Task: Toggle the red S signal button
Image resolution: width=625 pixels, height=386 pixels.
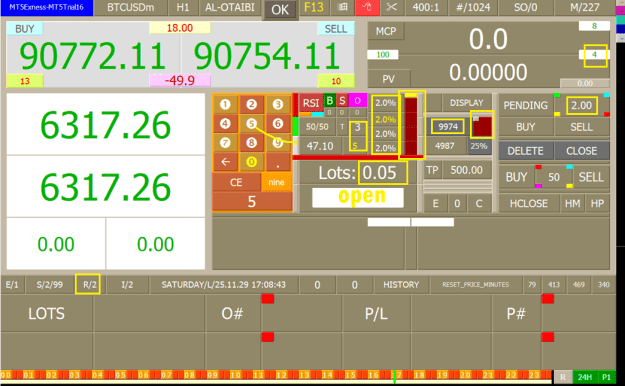Action: tap(342, 100)
